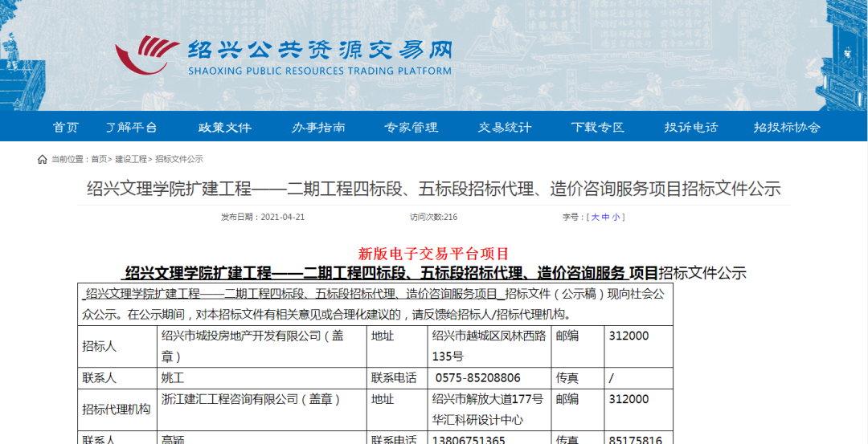
Task: Click the 首页 breadcrumb link
Action: (x=99, y=159)
